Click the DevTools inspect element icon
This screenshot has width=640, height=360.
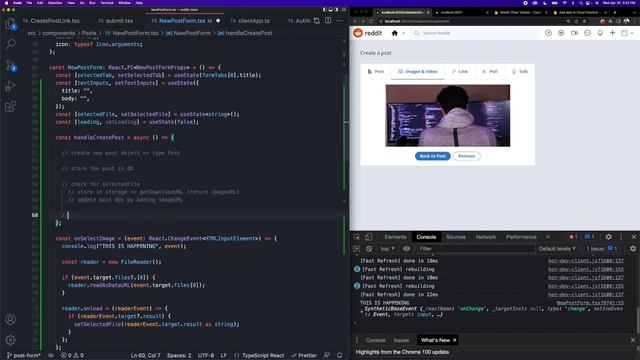click(x=357, y=237)
